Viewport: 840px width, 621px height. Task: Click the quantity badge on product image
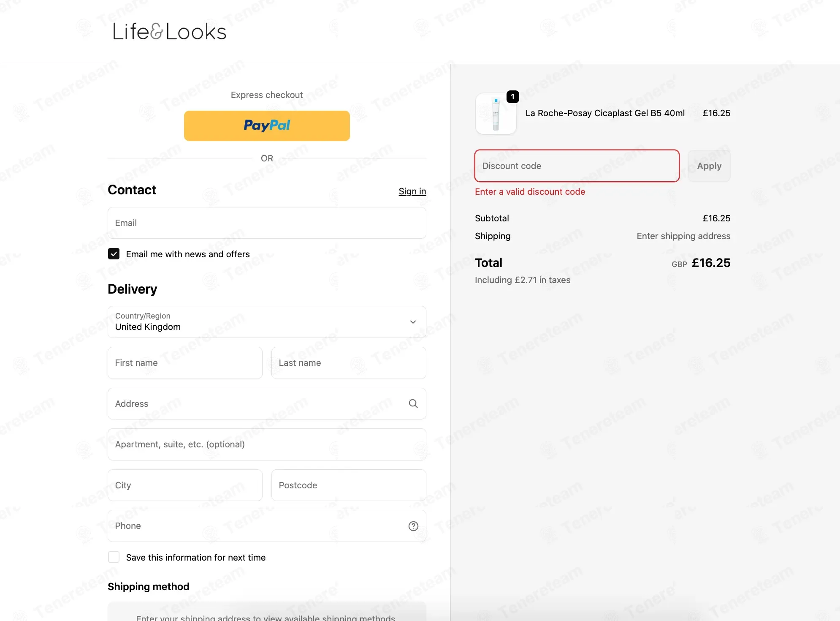pyautogui.click(x=512, y=97)
